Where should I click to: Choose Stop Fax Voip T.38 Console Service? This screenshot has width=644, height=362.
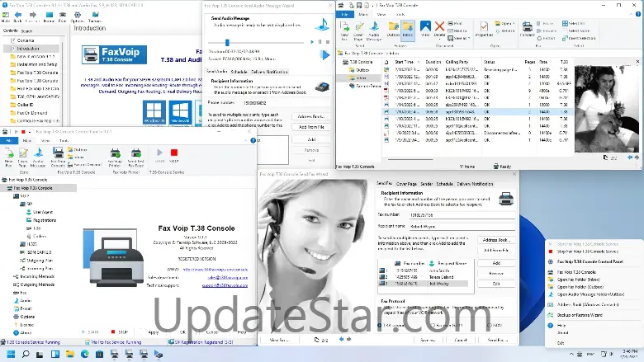pyautogui.click(x=587, y=252)
